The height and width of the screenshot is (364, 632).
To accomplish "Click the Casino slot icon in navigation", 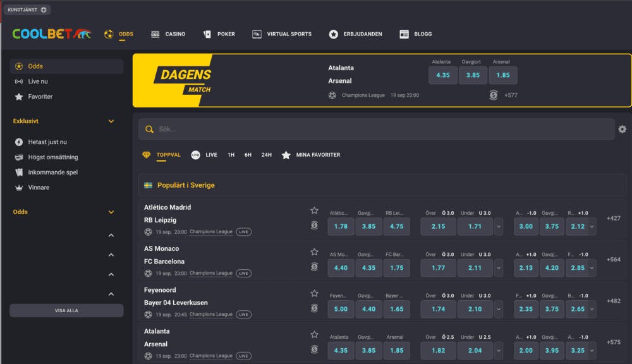I will [x=155, y=34].
